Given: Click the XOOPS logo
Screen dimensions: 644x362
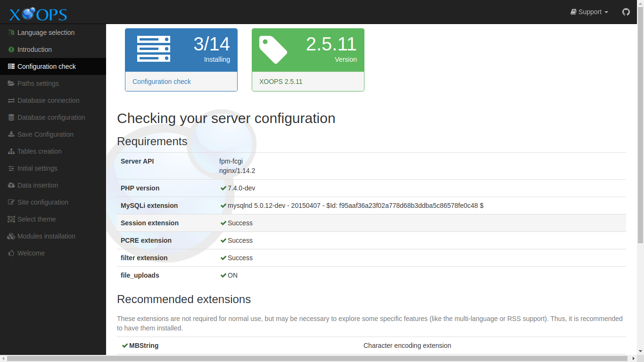Looking at the screenshot, I should 37,13.
